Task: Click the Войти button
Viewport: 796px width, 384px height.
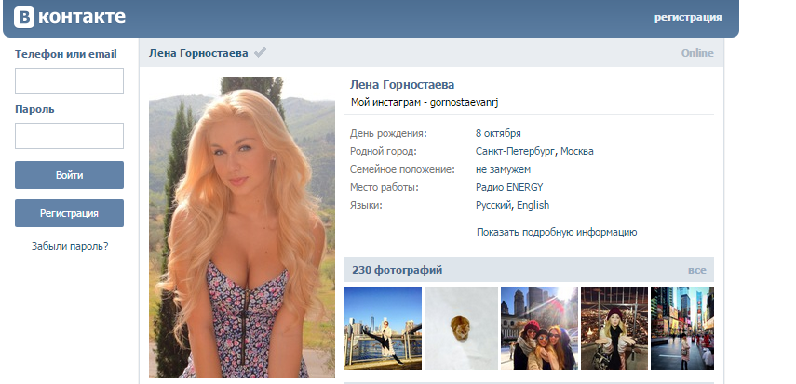Action: 70,175
